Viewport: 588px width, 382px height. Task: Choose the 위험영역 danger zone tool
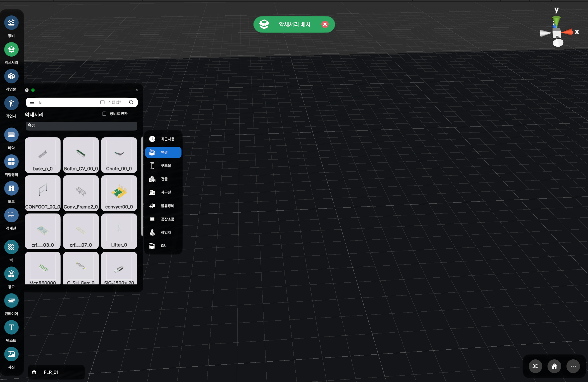pyautogui.click(x=11, y=162)
